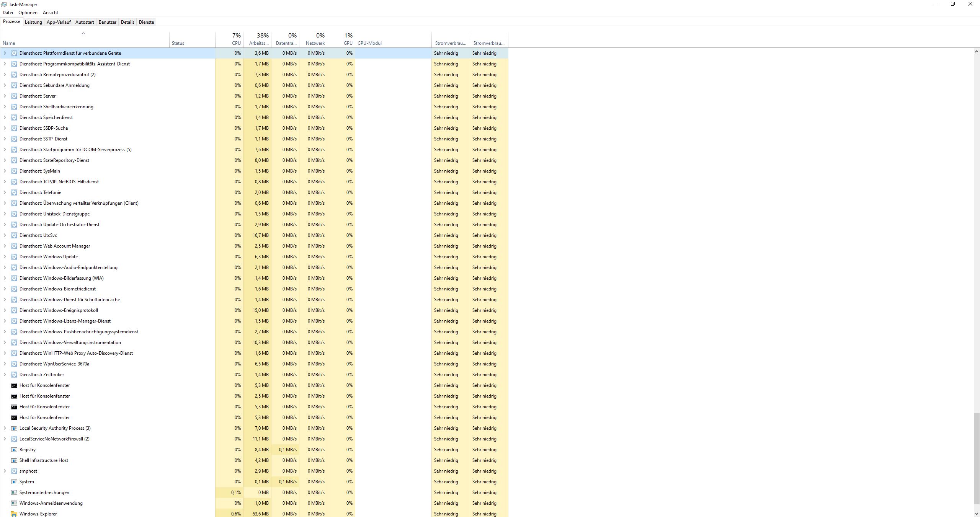Open the Optionen menu

(x=28, y=13)
